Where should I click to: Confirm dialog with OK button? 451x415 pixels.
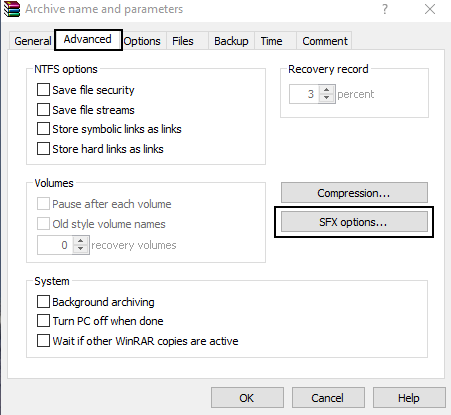pos(247,398)
